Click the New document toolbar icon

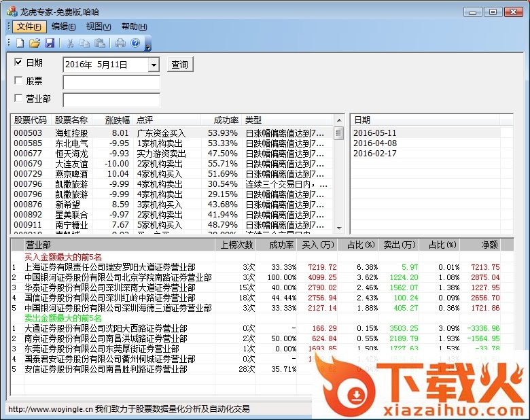(x=20, y=43)
